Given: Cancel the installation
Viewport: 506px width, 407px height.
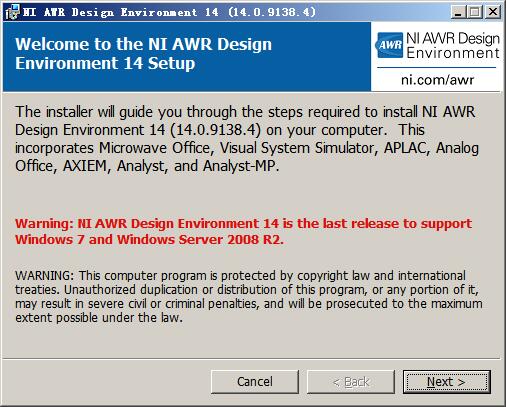Looking at the screenshot, I should tap(255, 382).
